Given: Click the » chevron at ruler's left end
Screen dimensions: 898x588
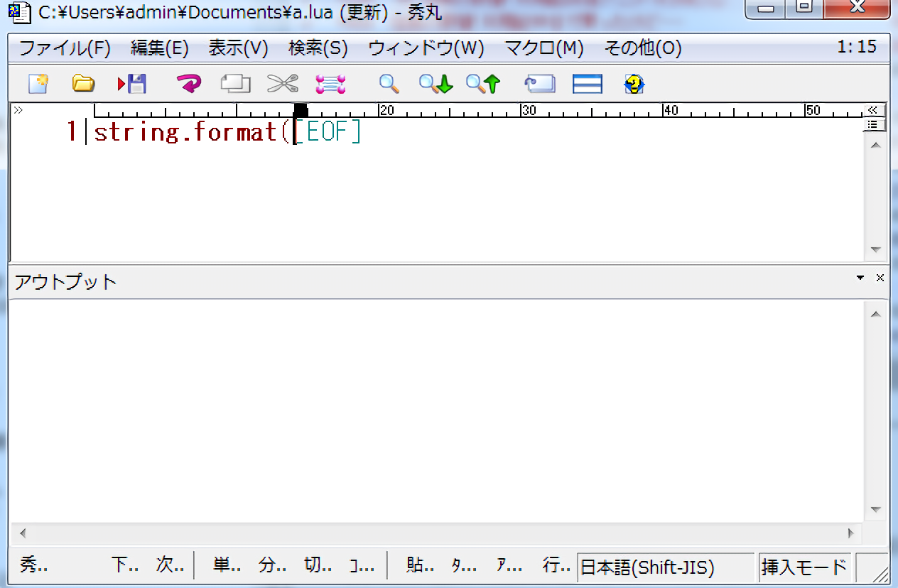Looking at the screenshot, I should click(x=18, y=110).
